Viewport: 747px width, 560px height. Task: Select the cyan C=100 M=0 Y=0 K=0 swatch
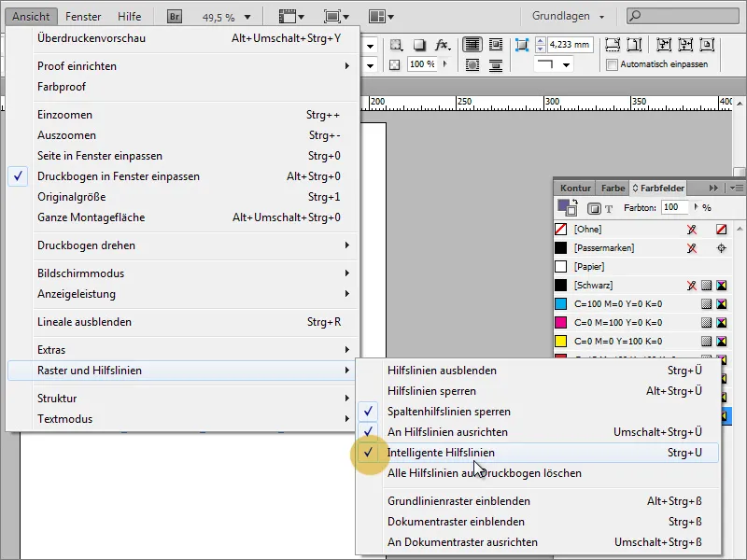point(643,304)
